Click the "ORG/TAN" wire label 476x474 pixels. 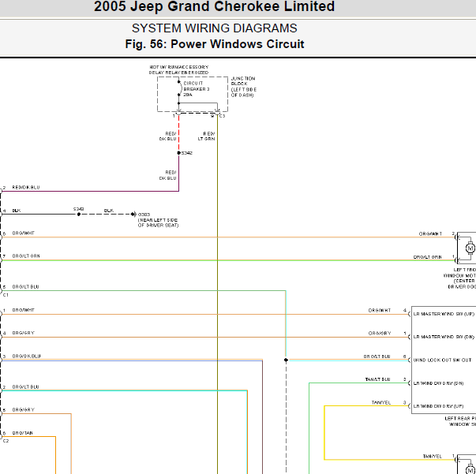(x=22, y=433)
